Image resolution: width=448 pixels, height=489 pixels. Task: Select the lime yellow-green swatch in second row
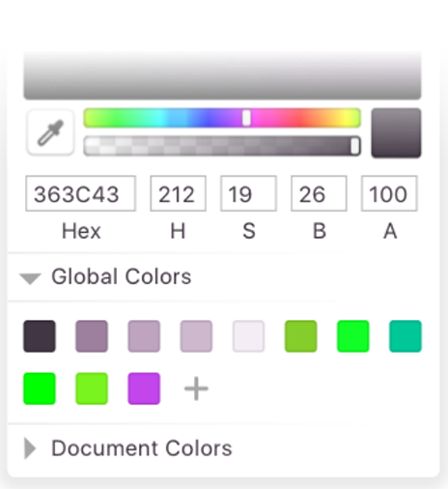(x=92, y=388)
